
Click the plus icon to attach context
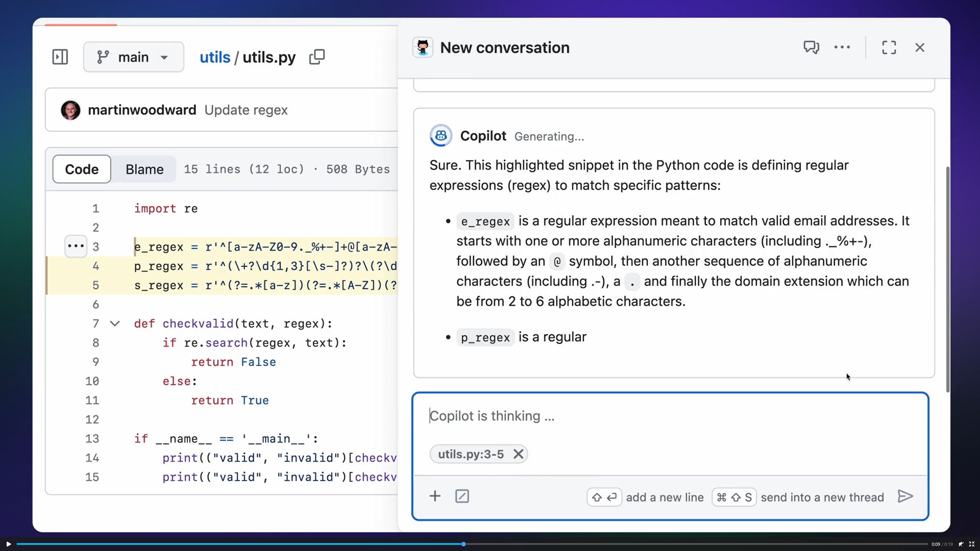click(434, 495)
